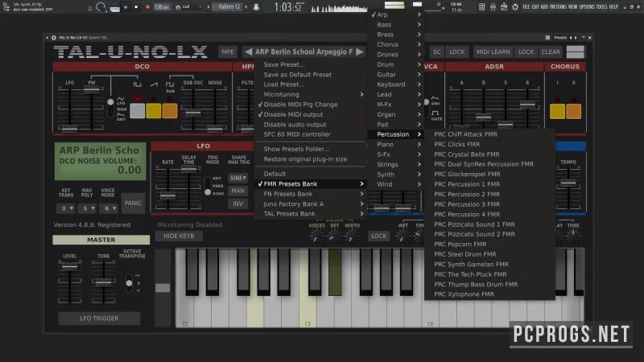Screen dimensions: 644x362
Task: Adjust the Master LEVEL slider
Action: click(x=70, y=267)
